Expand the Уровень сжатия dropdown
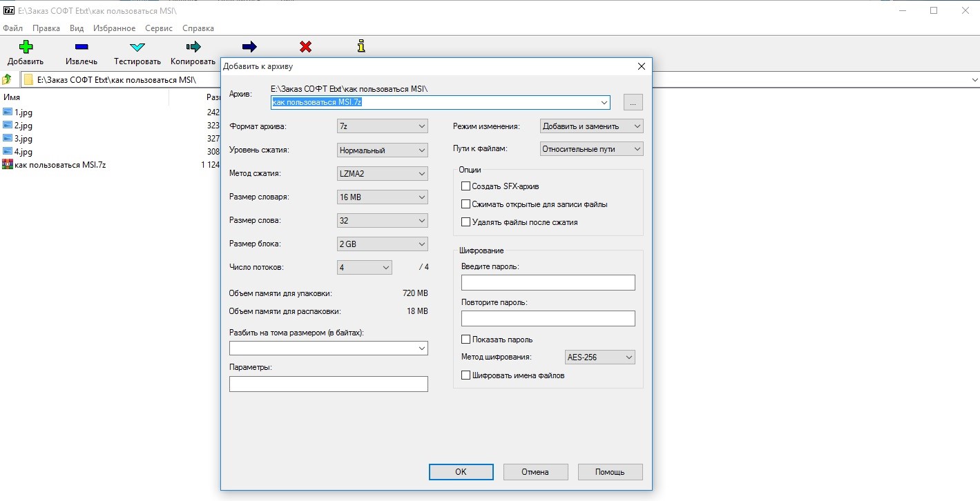980x501 pixels. coord(383,150)
